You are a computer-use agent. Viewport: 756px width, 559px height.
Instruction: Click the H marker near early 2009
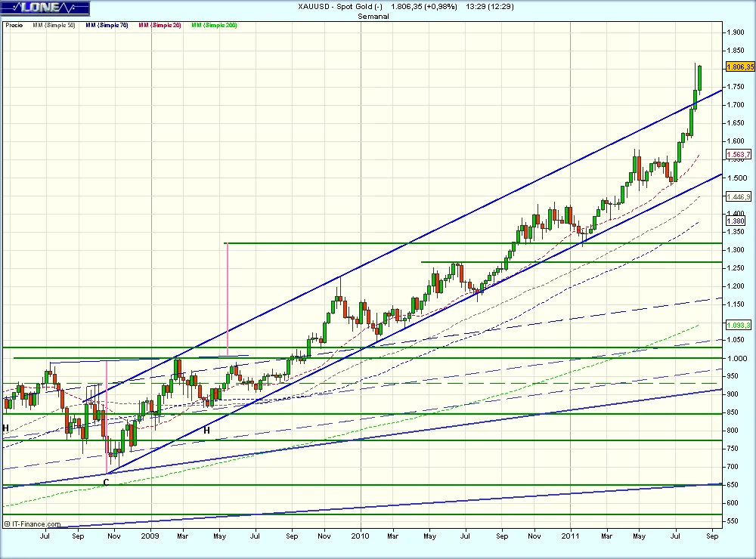pos(206,430)
